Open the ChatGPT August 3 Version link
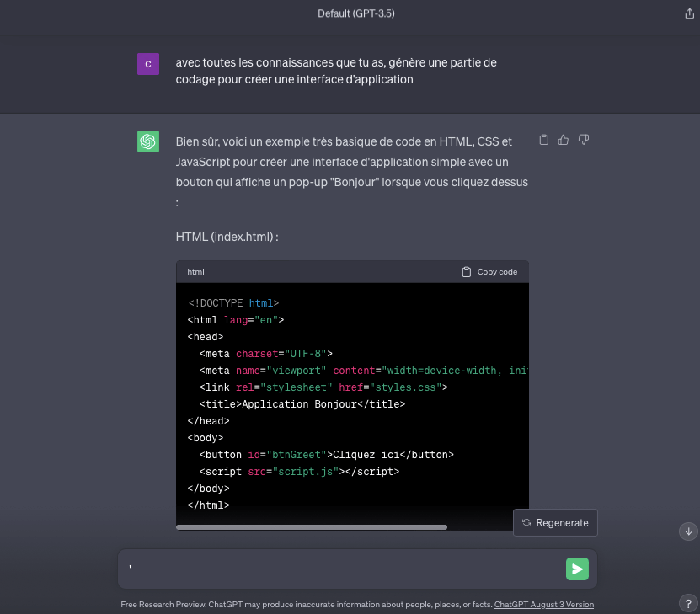The height and width of the screenshot is (614, 700). (544, 604)
